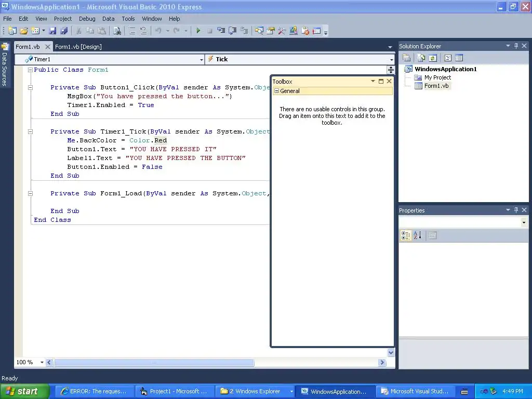This screenshot has width=532, height=399.
Task: Maximize the floating Toolbox window
Action: pos(381,81)
